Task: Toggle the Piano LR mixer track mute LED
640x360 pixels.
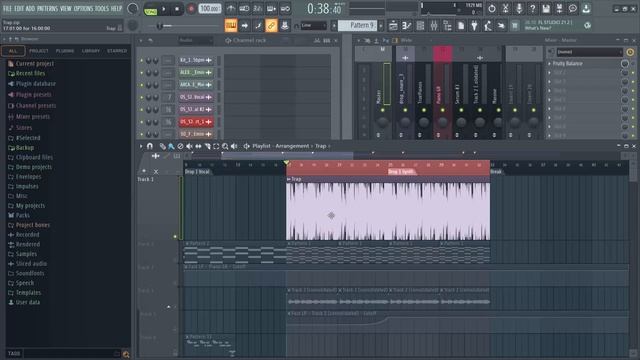Action: [442, 110]
